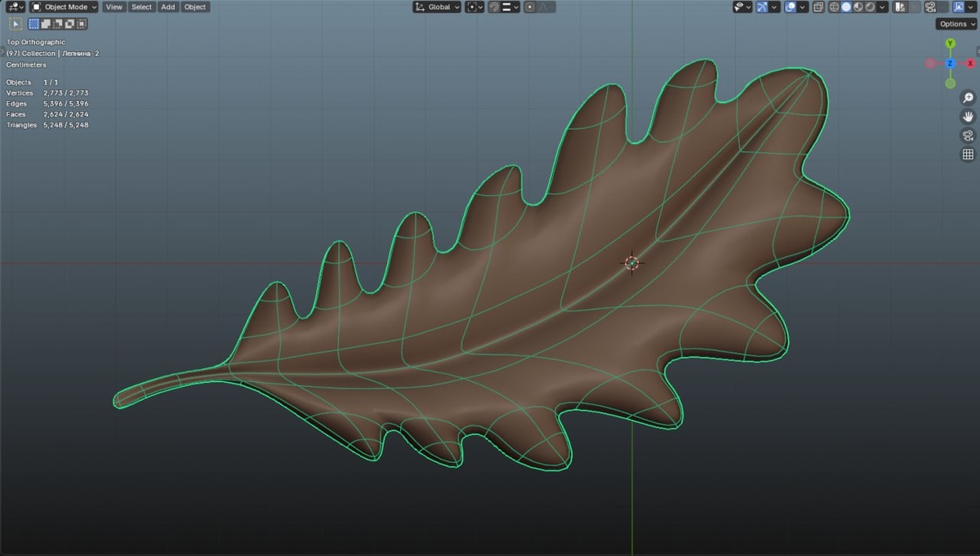Click the icon button right of shading dropdown

point(900,7)
